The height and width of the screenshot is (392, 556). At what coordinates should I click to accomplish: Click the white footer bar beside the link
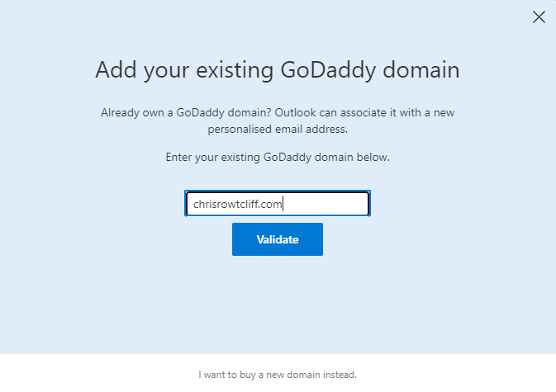coord(454,374)
